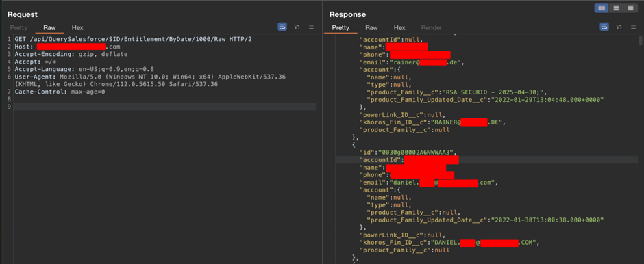This screenshot has height=264, width=644.
Task: Click the Accept-Encoding: gzip, deflate line
Action: 71,54
